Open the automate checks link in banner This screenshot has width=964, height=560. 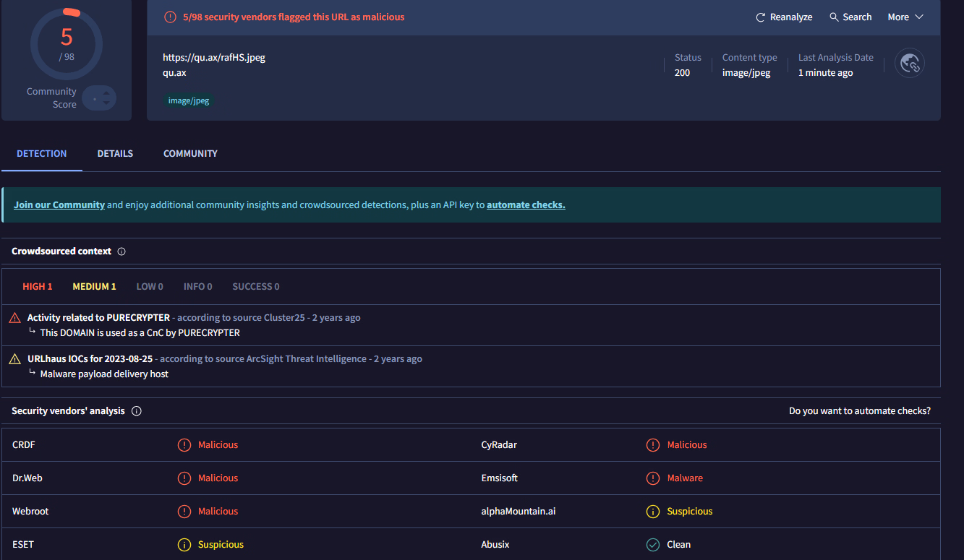tap(526, 205)
